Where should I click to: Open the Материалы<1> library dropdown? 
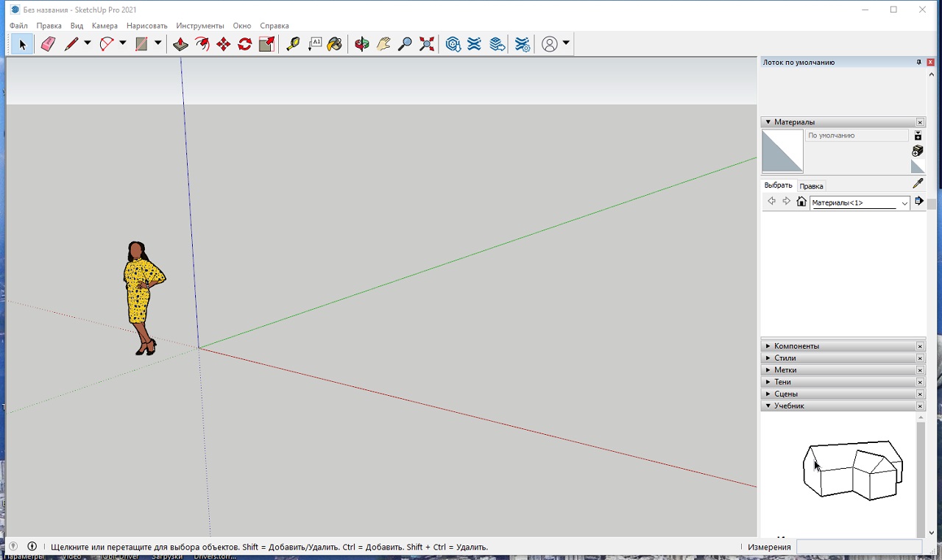click(x=904, y=203)
